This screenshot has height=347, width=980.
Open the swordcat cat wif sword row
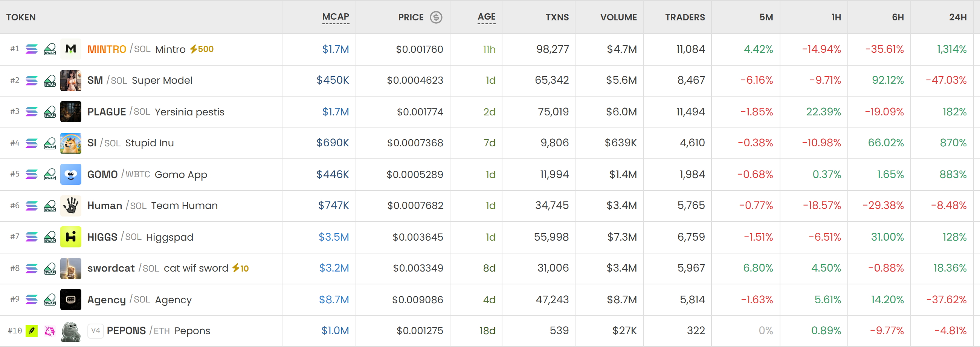pyautogui.click(x=490, y=268)
